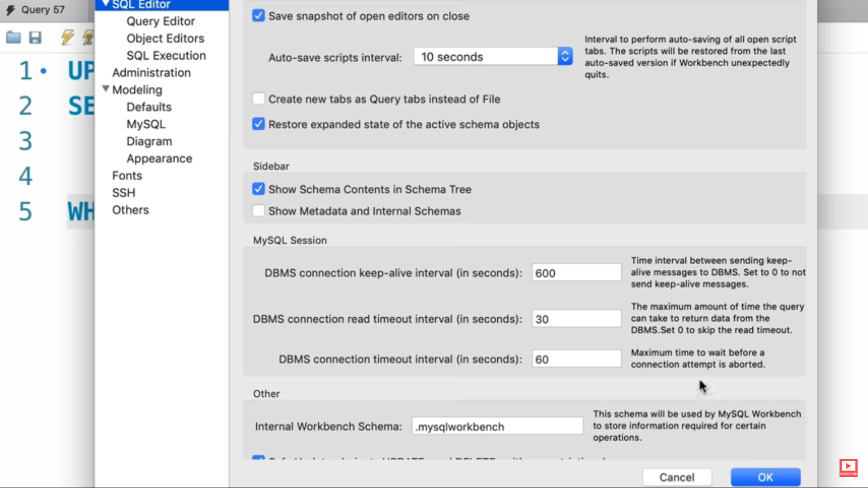Image resolution: width=868 pixels, height=488 pixels.
Task: Toggle Restore expanded state of schema objects
Action: point(258,124)
